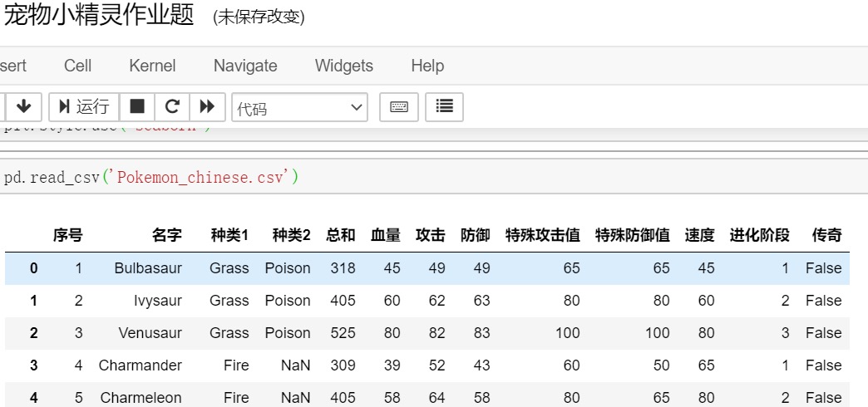Open the Help menu

[x=427, y=66]
